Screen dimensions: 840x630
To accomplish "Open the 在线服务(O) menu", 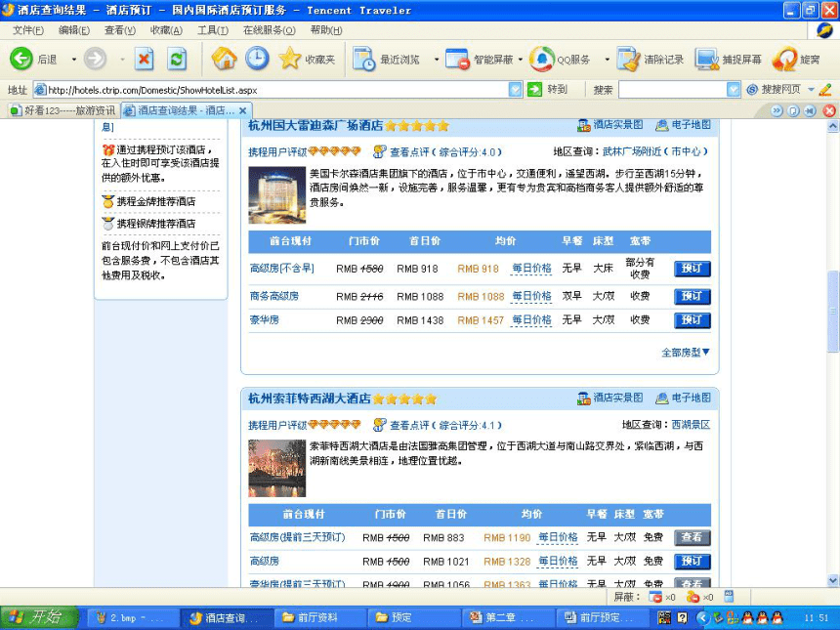I will coord(269,30).
